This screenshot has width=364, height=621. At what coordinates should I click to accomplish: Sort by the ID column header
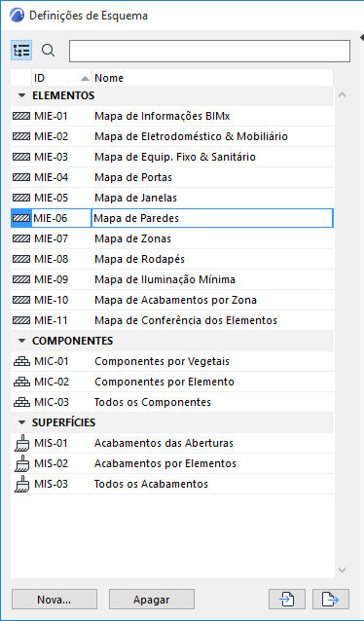[61, 78]
